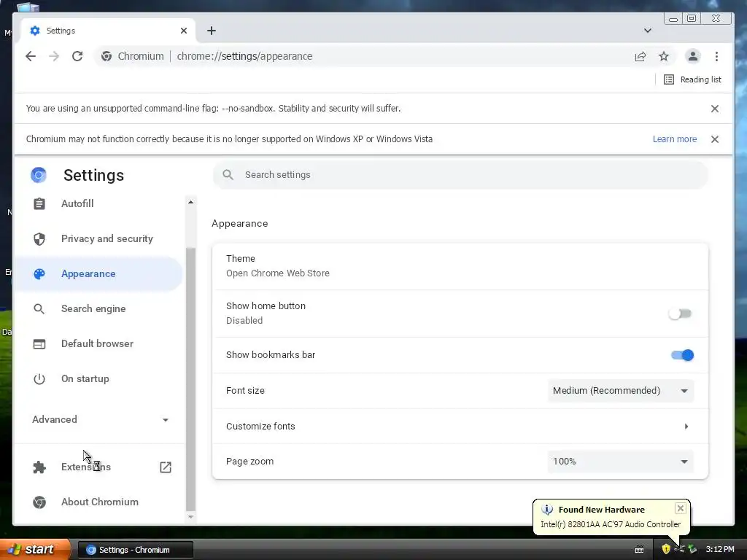Click the Default browser window icon
The width and height of the screenshot is (747, 560).
(x=39, y=344)
